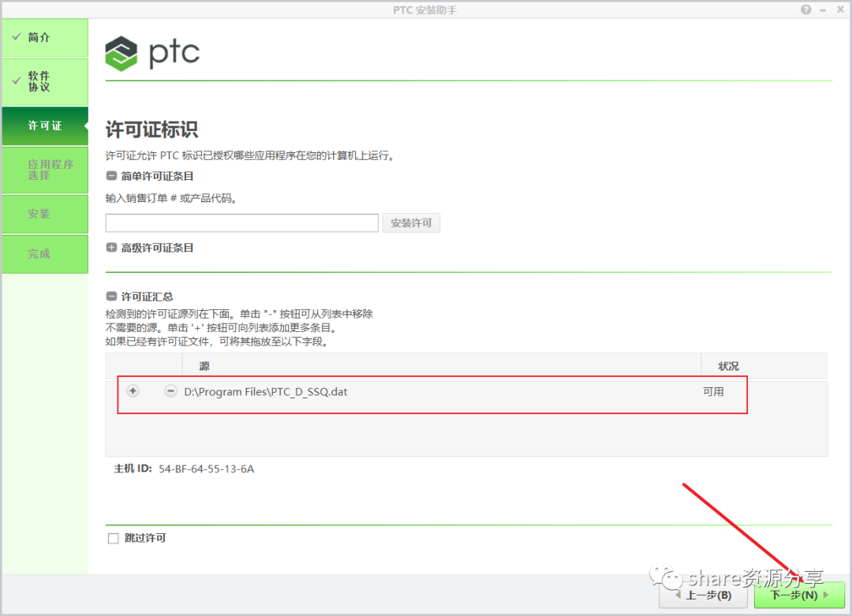Click the 下一步(N) button
This screenshot has width=852, height=616.
pyautogui.click(x=797, y=595)
